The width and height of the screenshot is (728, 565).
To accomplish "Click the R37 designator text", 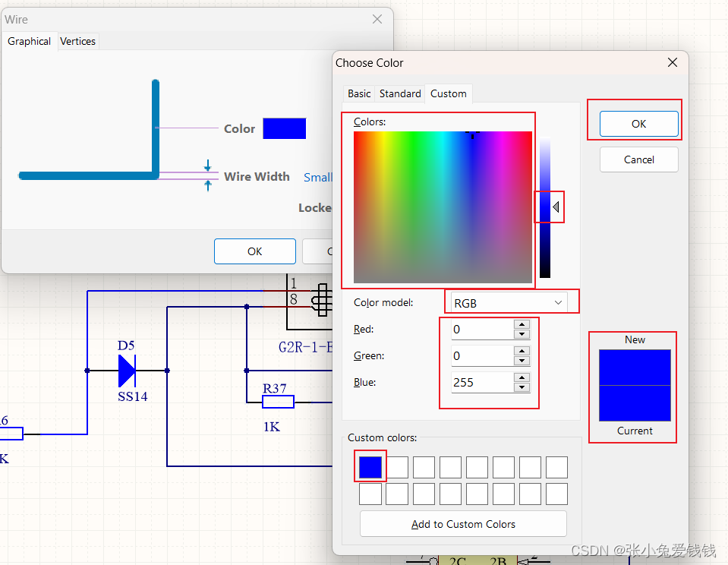I will point(274,388).
